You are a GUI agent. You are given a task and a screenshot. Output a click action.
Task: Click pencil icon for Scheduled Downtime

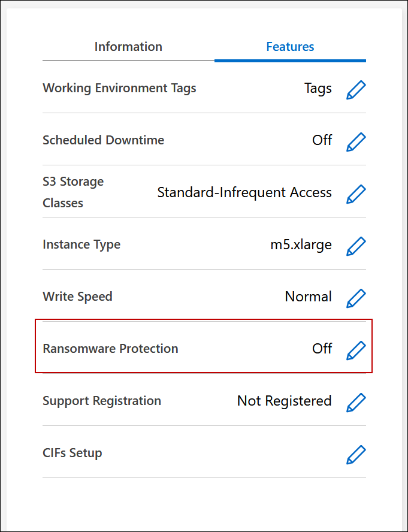coord(356,142)
